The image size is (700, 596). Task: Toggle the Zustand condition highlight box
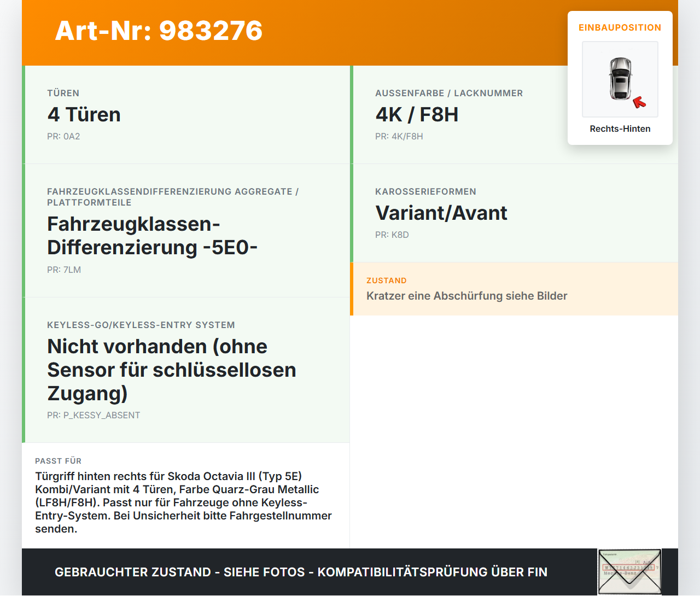click(514, 289)
